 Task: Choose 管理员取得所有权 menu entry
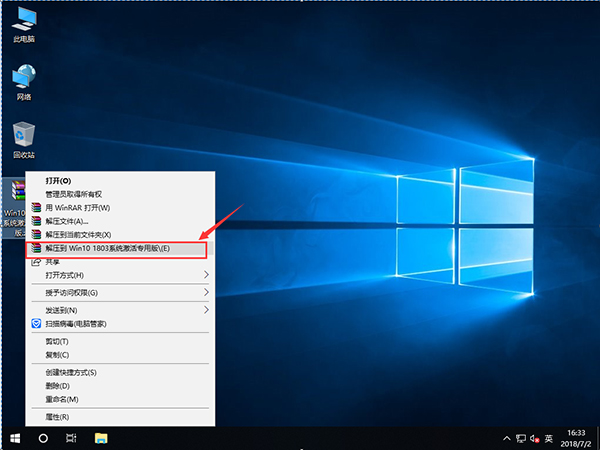pos(120,194)
